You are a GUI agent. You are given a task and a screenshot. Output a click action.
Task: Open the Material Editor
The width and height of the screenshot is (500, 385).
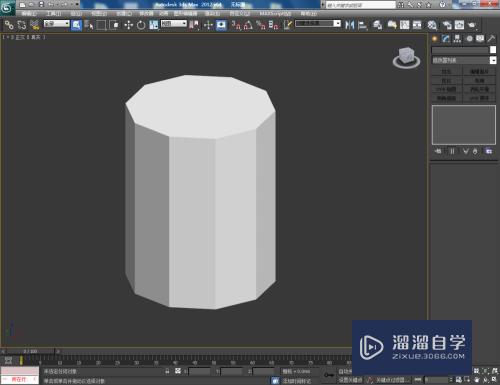pos(432,25)
